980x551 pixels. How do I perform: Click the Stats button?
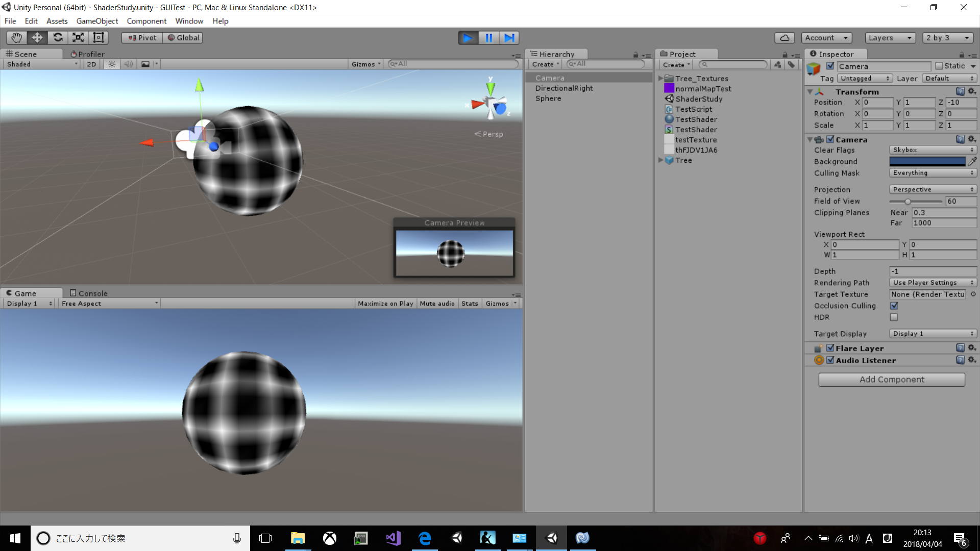pyautogui.click(x=470, y=304)
